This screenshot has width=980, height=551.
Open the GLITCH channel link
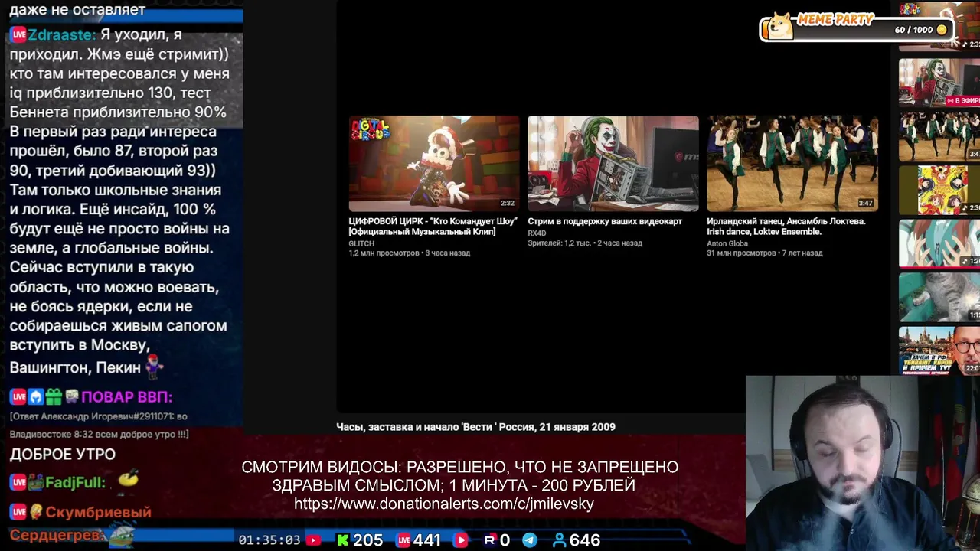pyautogui.click(x=361, y=243)
